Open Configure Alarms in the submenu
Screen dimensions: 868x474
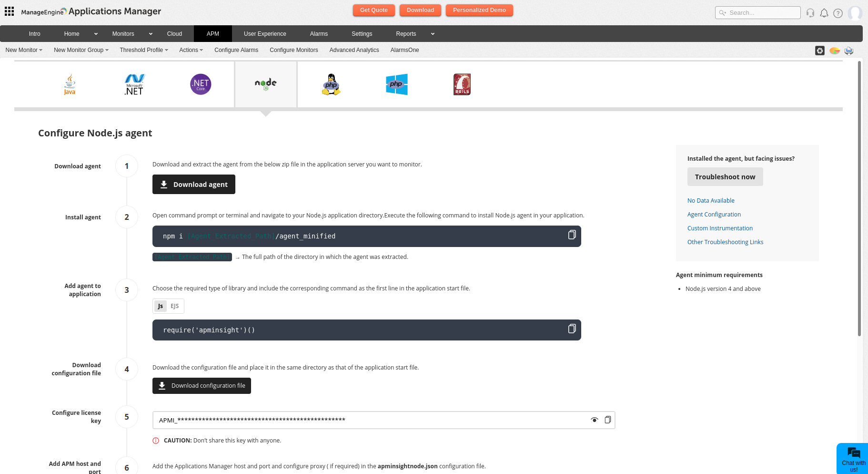[236, 50]
